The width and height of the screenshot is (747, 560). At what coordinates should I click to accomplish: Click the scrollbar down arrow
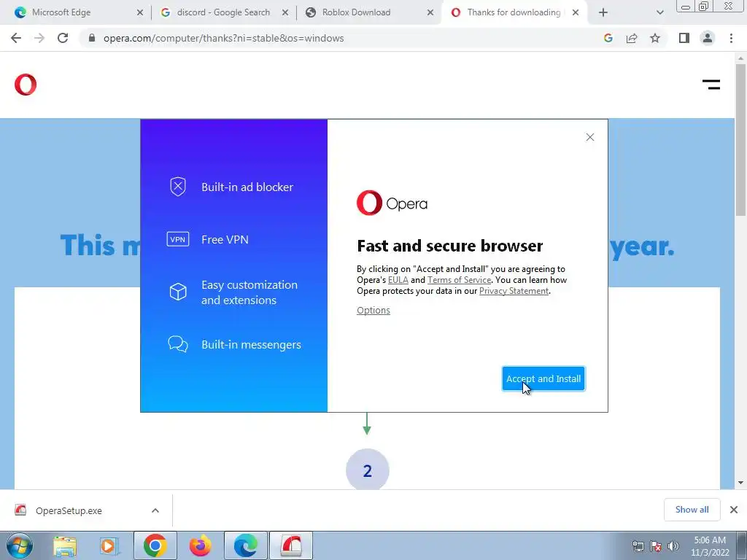(x=740, y=483)
